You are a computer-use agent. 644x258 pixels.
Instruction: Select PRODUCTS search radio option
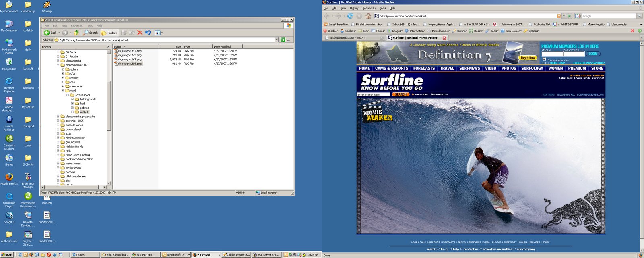pyautogui.click(x=432, y=94)
